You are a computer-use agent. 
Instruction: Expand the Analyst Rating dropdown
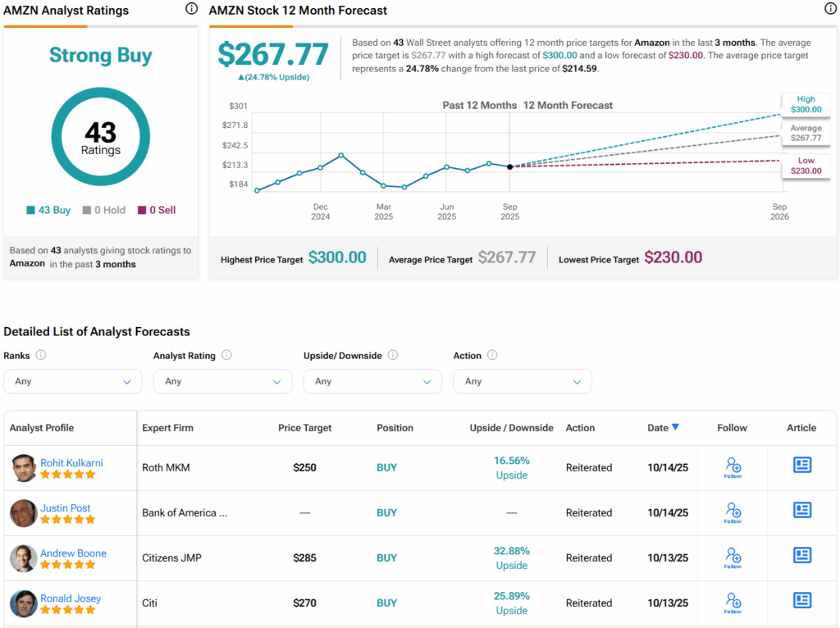pos(222,381)
